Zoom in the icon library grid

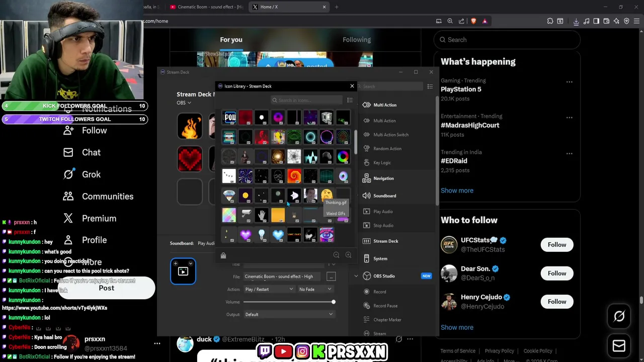tap(348, 255)
